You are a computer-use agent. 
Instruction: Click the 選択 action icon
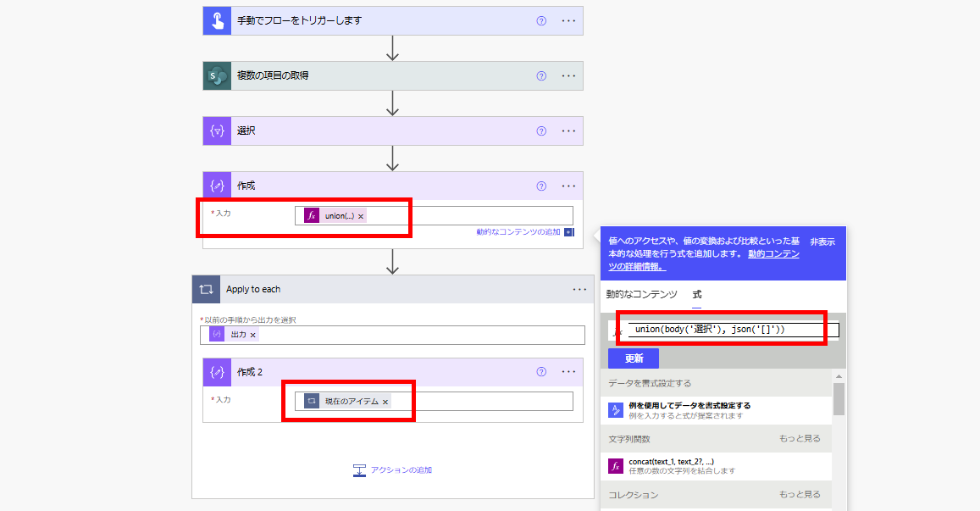coord(217,131)
